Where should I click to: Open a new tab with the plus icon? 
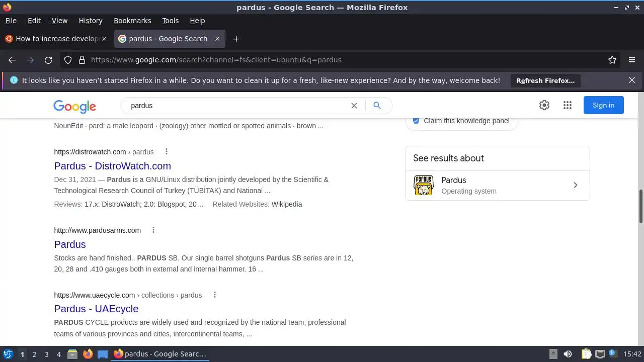click(x=236, y=39)
